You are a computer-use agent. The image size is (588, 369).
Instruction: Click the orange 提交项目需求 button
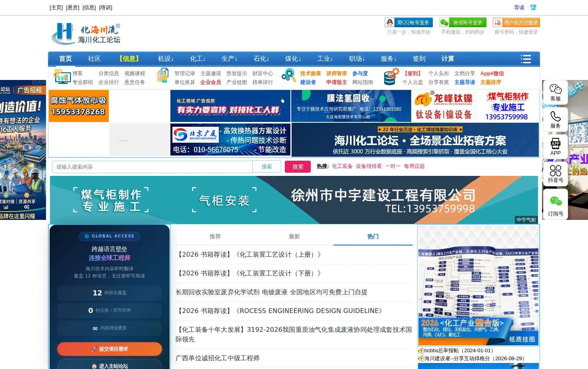(110, 349)
